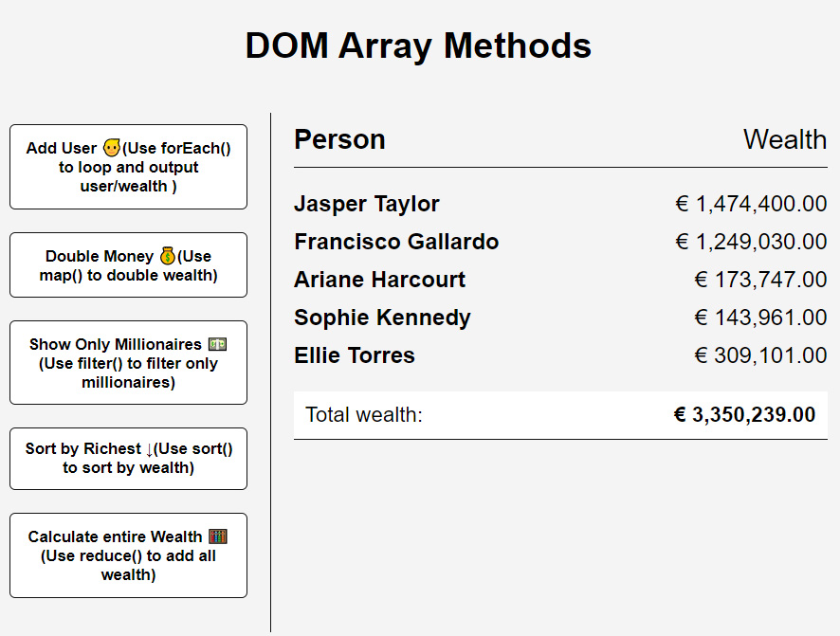The height and width of the screenshot is (636, 840).
Task: Click the money bag emoji icon
Action: pos(168,255)
